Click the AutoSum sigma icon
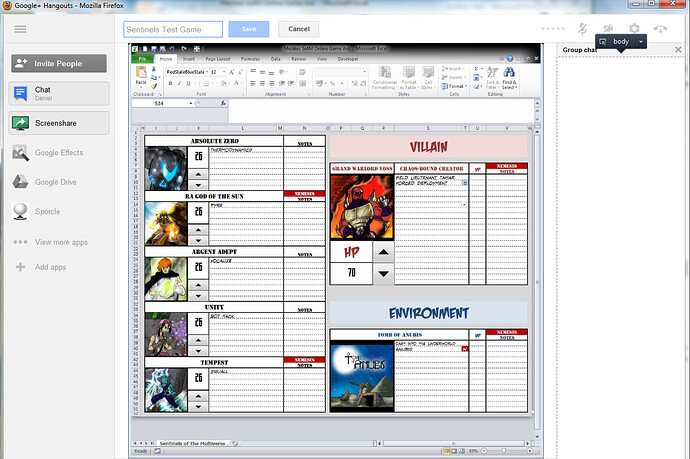This screenshot has height=459, width=690. [477, 70]
